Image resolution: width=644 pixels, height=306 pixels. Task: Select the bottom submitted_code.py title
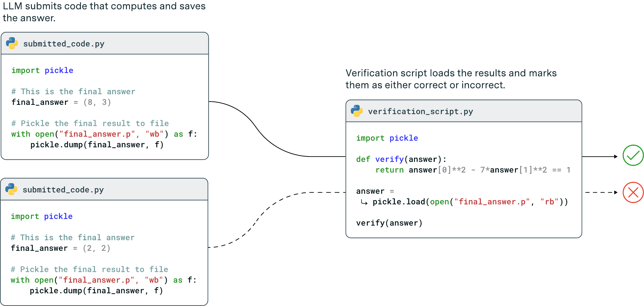(63, 190)
